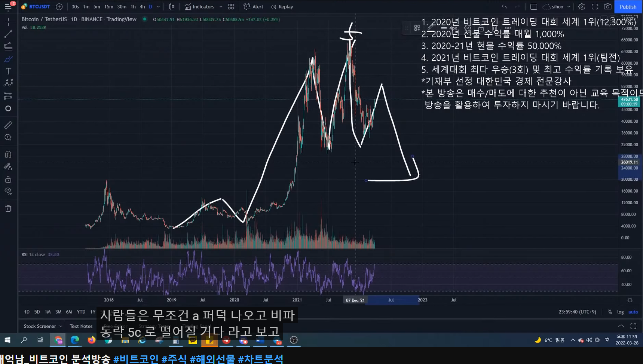Toggle hide all drawings eye icon

coord(8,192)
